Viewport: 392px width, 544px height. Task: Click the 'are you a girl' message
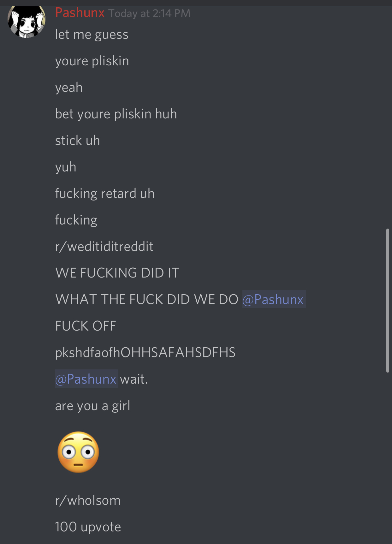tap(93, 406)
